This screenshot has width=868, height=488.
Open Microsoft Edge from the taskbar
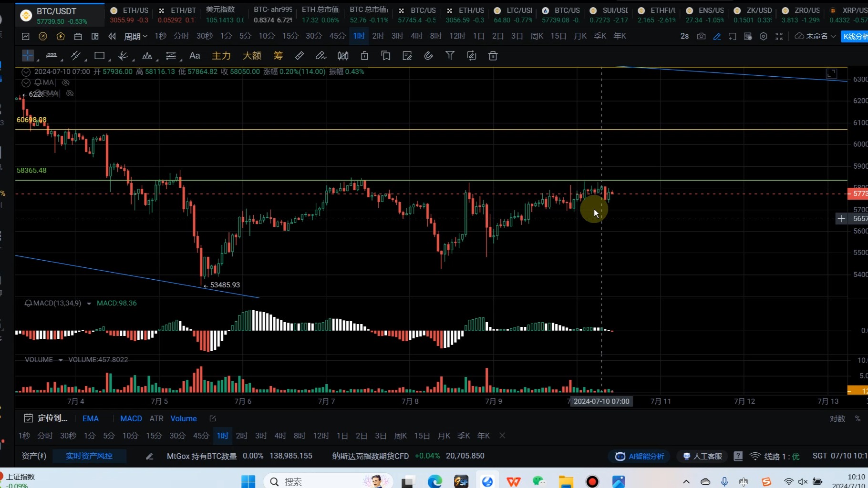[x=434, y=481]
